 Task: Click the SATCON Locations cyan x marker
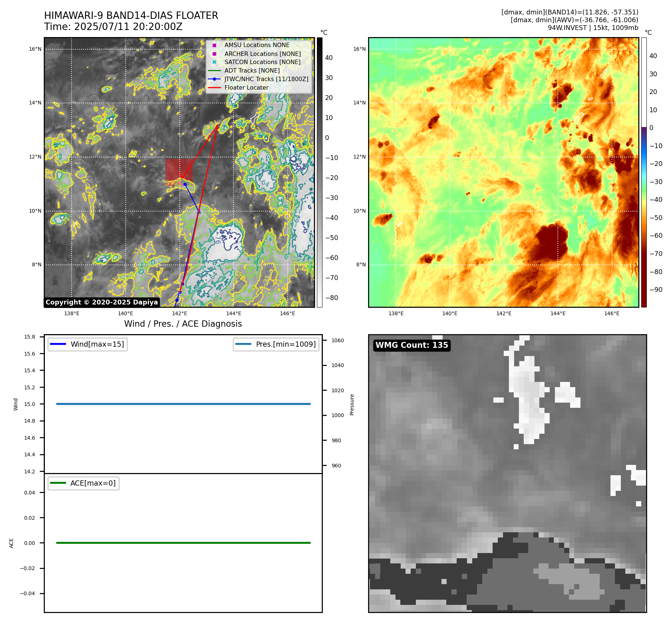pyautogui.click(x=214, y=62)
